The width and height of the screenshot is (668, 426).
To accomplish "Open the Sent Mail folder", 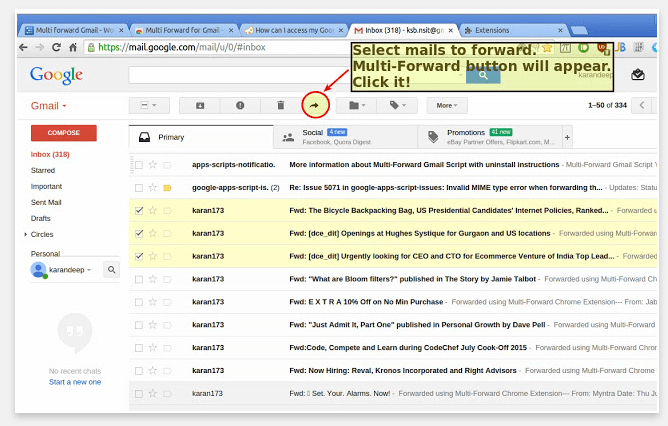I will (x=46, y=202).
